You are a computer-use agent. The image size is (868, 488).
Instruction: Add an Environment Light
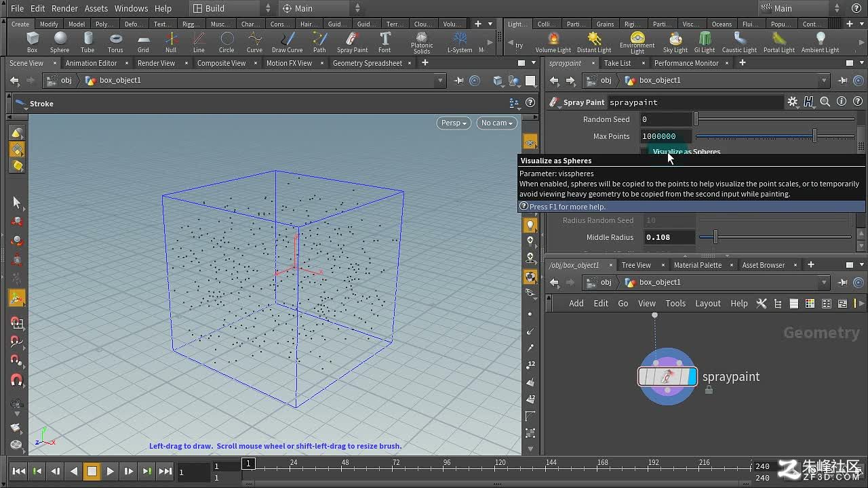click(637, 43)
